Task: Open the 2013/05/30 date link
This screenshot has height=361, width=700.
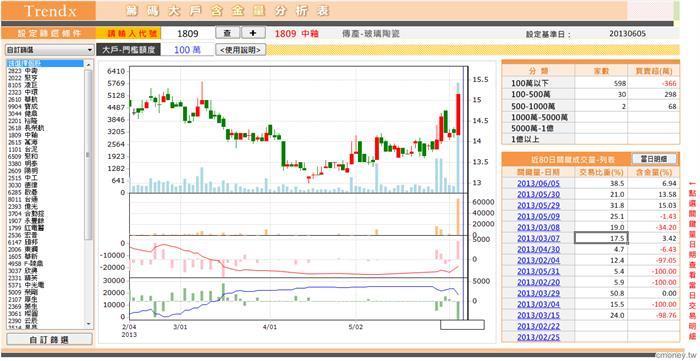Action: pyautogui.click(x=538, y=195)
